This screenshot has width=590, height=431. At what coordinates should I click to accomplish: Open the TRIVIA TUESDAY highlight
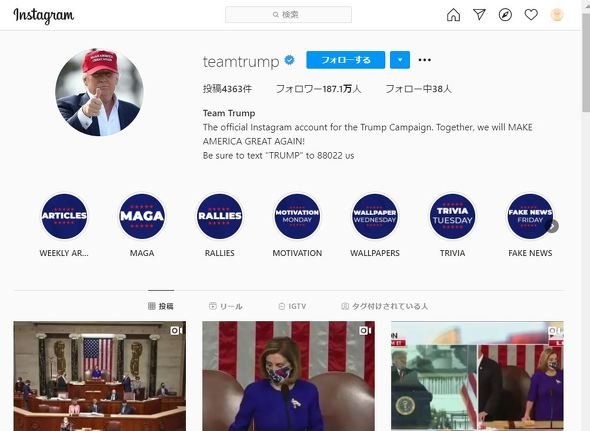click(x=453, y=216)
